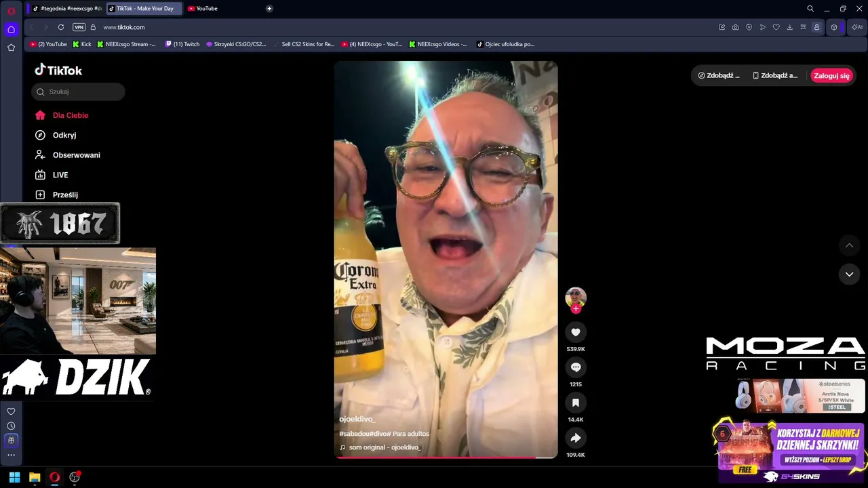This screenshot has height=488, width=868.
Task: Click the Zdobądź a... app button
Action: (x=775, y=76)
